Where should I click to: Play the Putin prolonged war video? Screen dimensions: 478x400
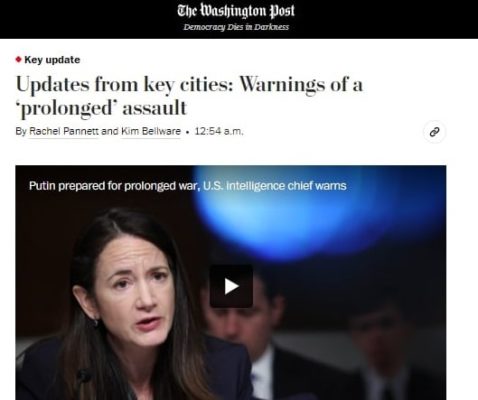click(x=231, y=286)
